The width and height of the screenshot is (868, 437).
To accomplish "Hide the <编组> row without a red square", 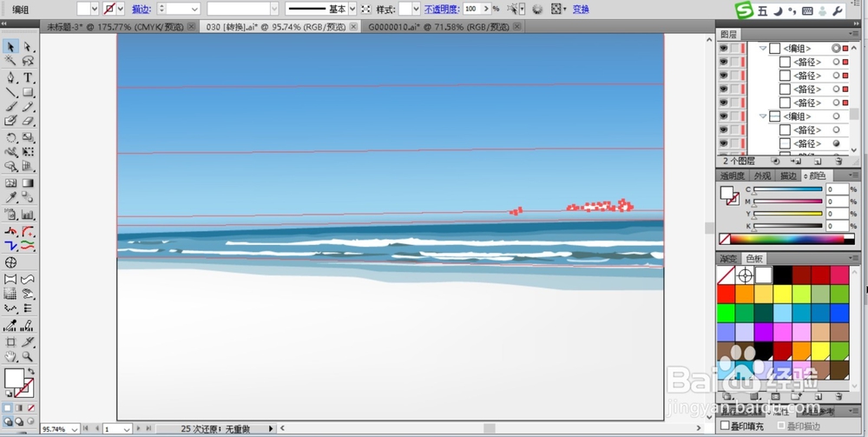I will pos(723,116).
